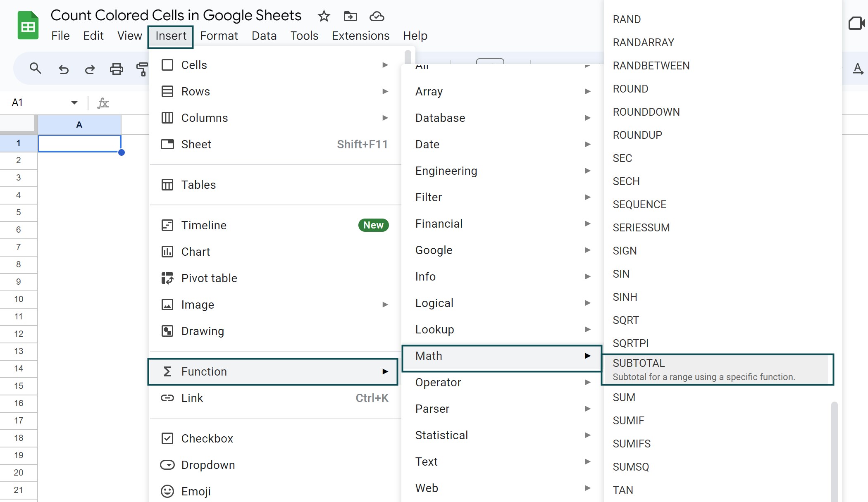
Task: Click the Google Sheets home logo
Action: coord(28,26)
